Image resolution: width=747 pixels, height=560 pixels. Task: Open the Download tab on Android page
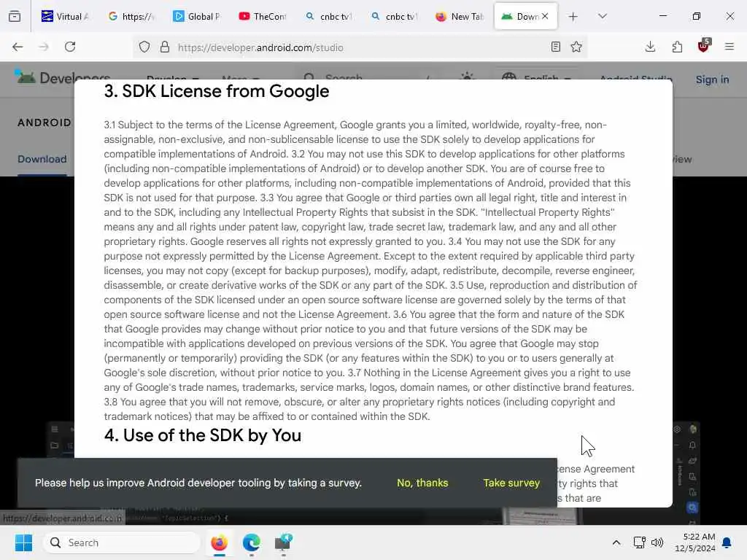click(42, 159)
